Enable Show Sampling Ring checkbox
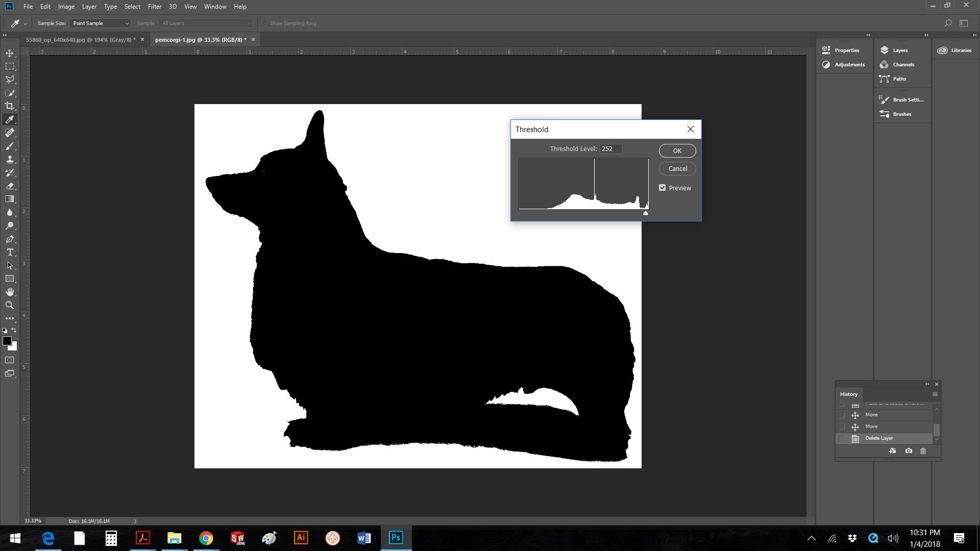This screenshot has height=551, width=980. pos(265,23)
